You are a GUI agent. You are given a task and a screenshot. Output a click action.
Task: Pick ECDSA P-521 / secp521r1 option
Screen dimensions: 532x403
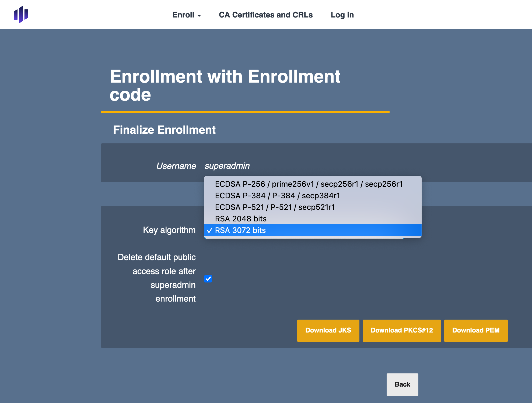pos(275,207)
